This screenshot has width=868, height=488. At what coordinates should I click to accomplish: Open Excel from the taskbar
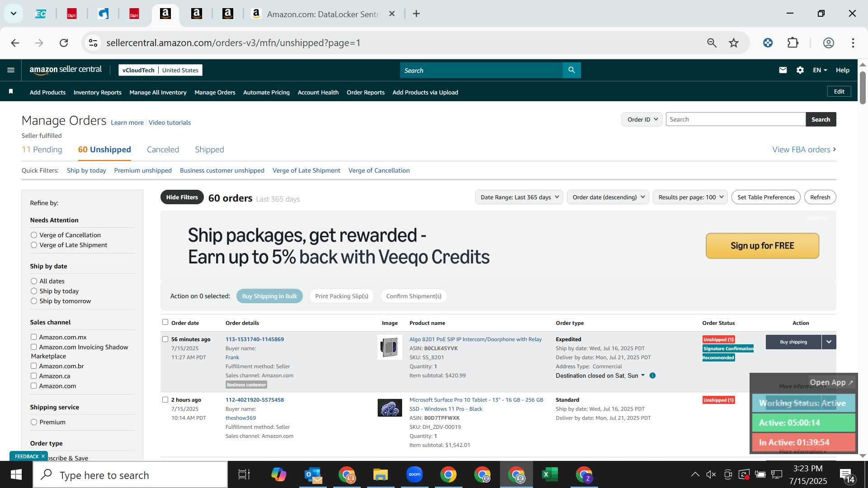550,474
